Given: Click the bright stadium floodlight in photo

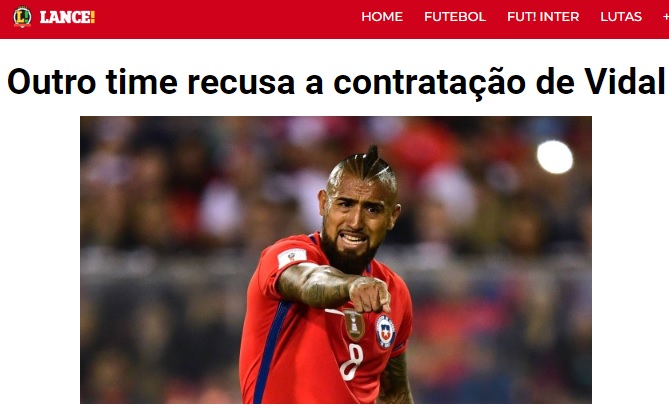Looking at the screenshot, I should tap(555, 157).
